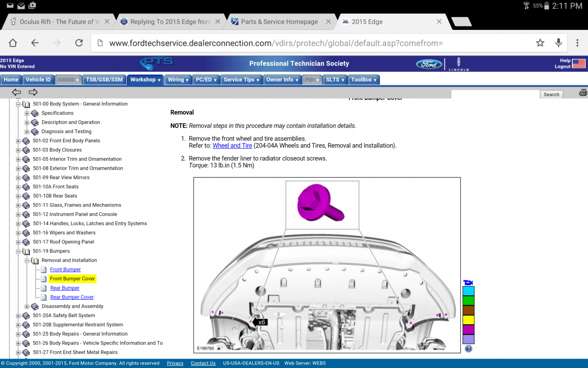Switch to Parts & Service Homepage tab
Image resolution: width=588 pixels, height=368 pixels.
point(279,22)
